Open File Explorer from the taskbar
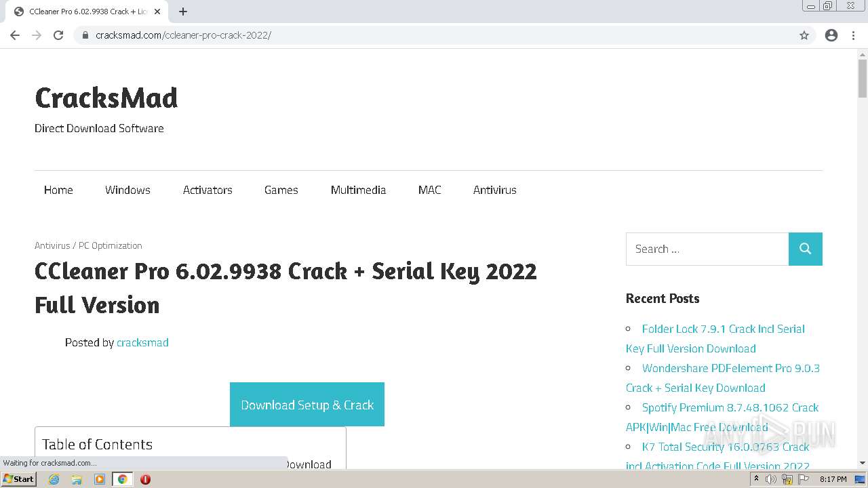The width and height of the screenshot is (868, 488). 77,479
